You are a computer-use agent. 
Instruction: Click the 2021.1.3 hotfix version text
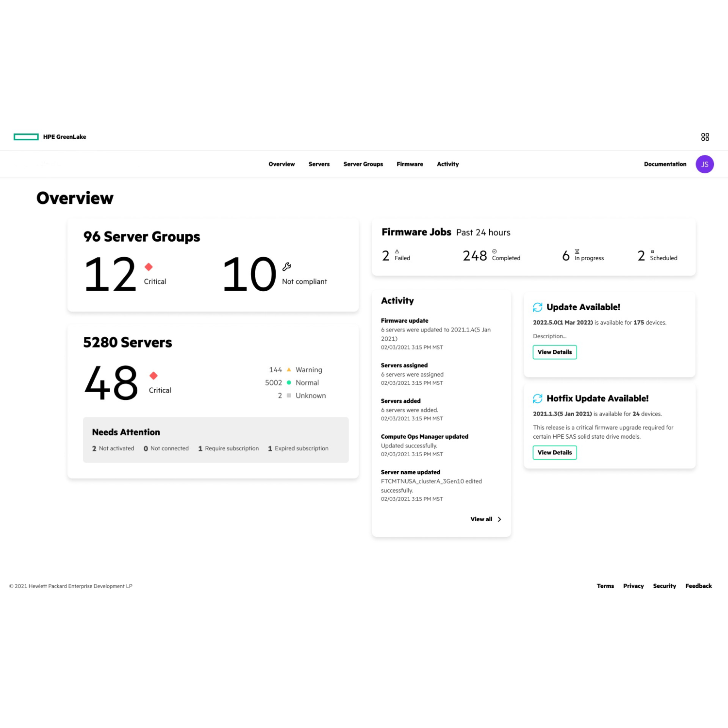563,414
